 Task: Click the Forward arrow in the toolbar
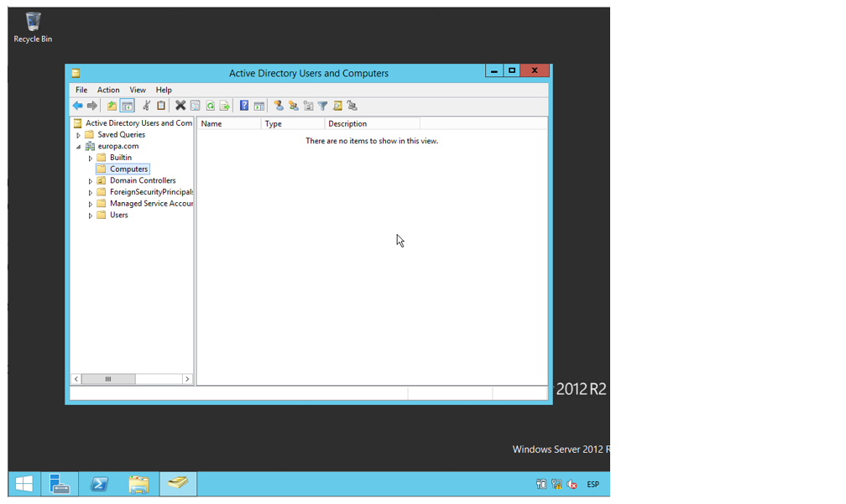click(92, 106)
